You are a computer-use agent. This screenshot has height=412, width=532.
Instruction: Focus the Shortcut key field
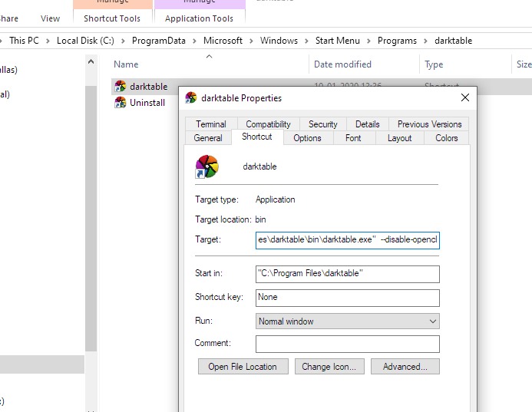click(x=348, y=298)
